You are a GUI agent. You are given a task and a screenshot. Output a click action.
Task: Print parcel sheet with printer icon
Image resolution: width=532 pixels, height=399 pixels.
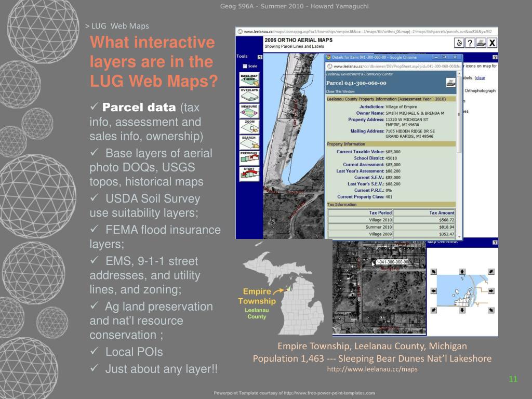[450, 83]
